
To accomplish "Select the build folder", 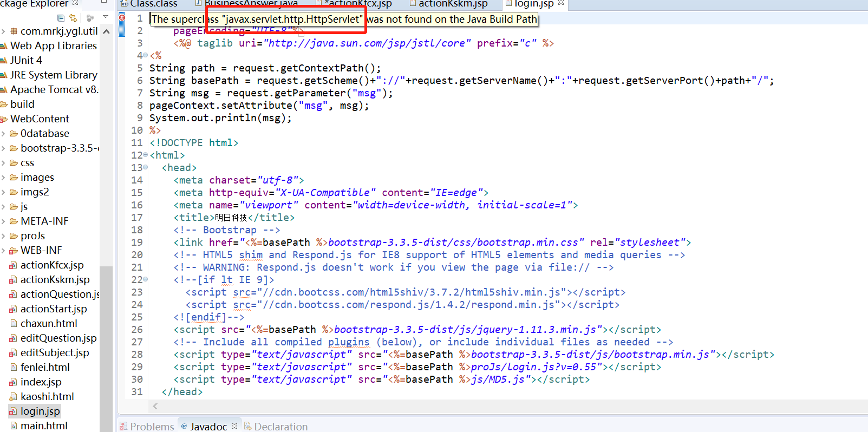I will 22,104.
